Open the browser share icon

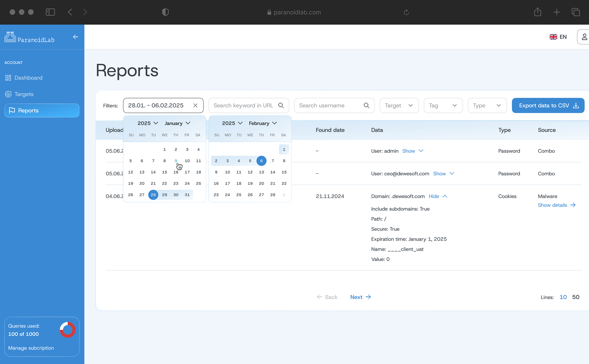click(x=537, y=12)
